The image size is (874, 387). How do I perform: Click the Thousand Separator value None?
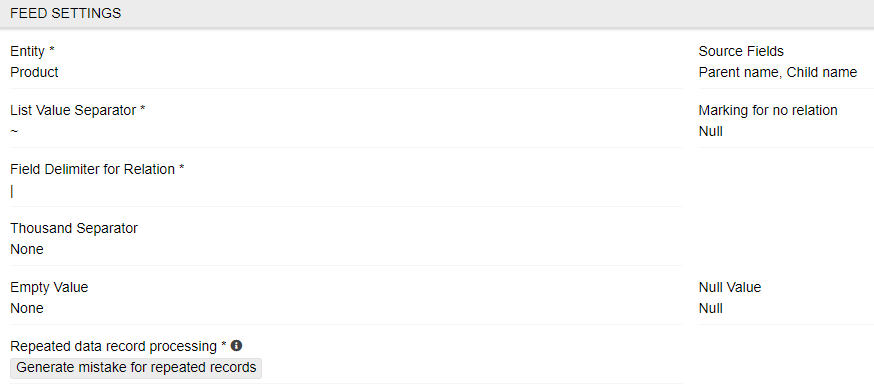[x=27, y=249]
